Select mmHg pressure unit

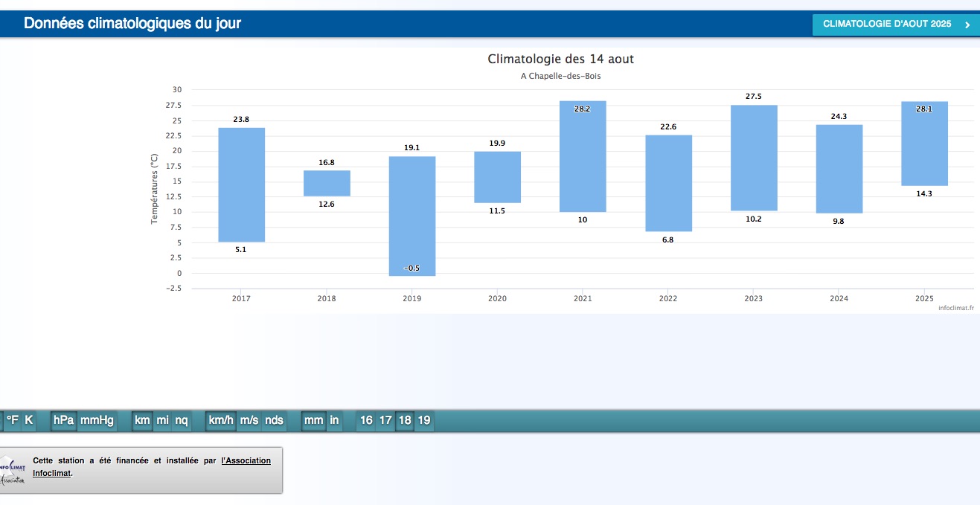[97, 420]
